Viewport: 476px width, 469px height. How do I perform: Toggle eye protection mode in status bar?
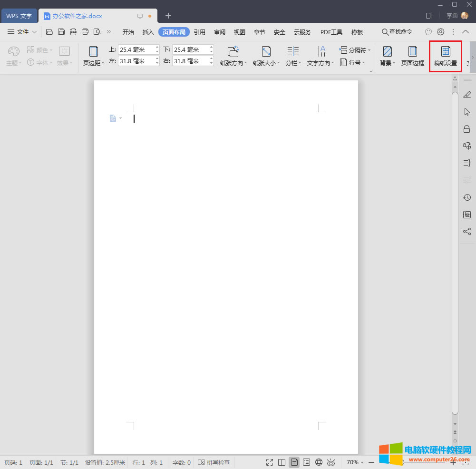tap(331, 462)
